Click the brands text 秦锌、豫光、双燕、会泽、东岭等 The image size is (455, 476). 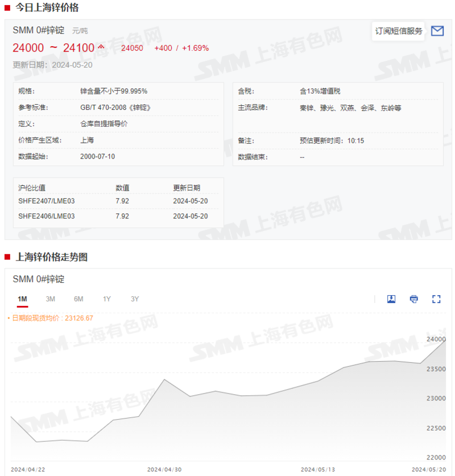350,107
